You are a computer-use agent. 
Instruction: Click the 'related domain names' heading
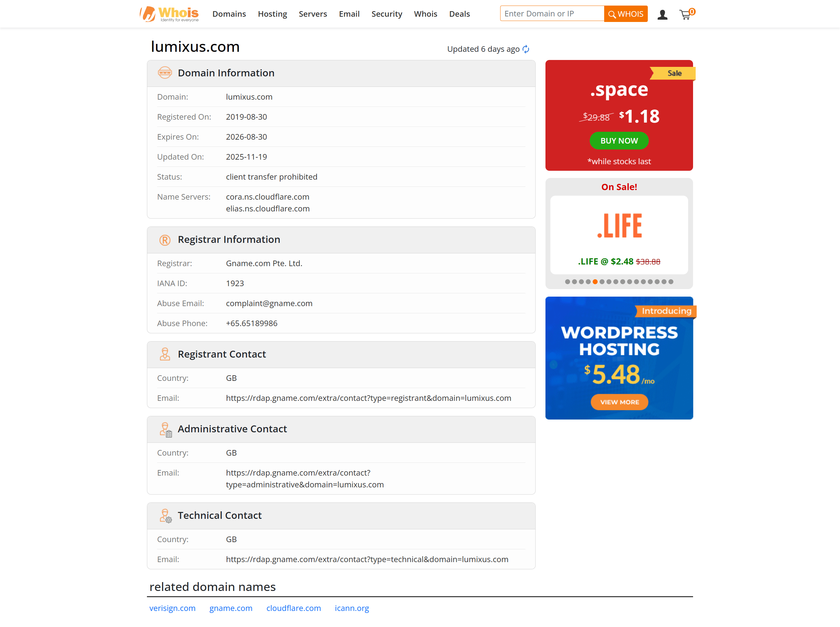tap(212, 587)
